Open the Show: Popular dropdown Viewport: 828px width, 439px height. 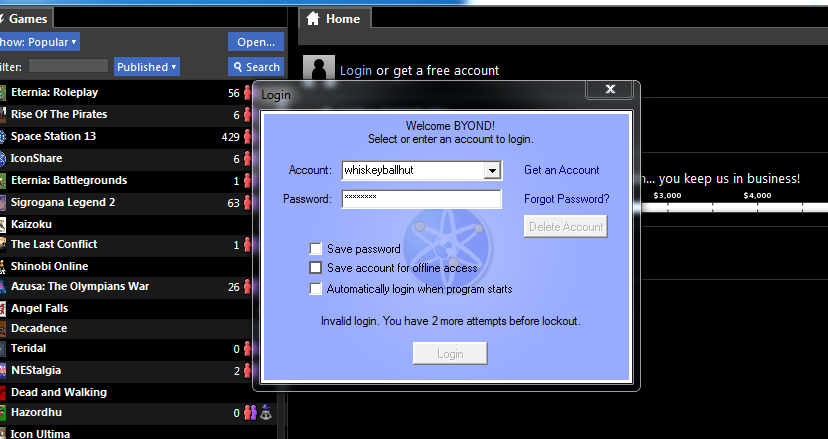(x=39, y=42)
